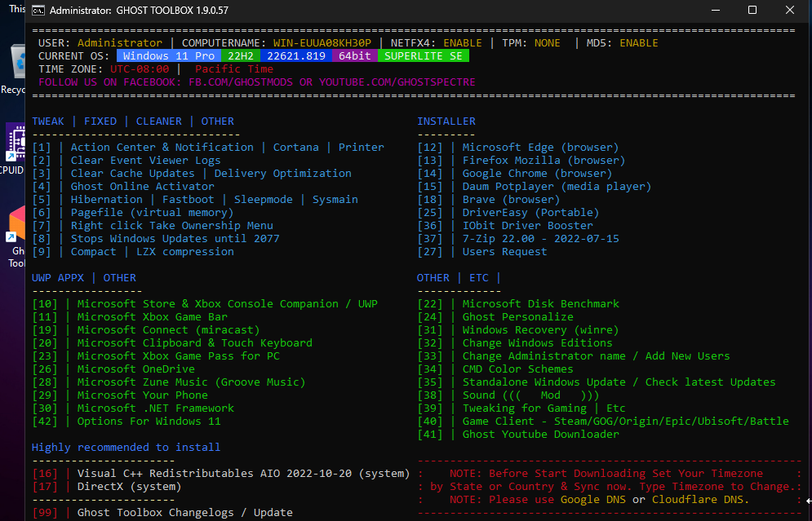Minimize the Ghost Toolbox window

[x=716, y=11]
